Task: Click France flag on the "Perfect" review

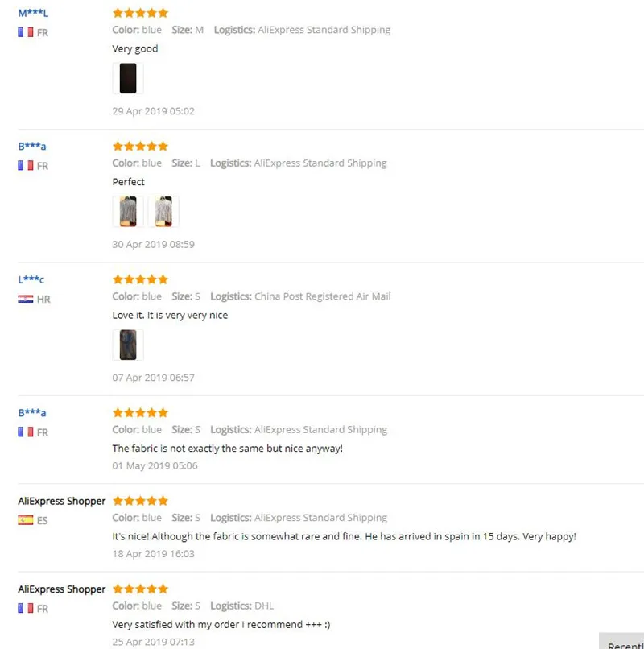Action: (x=25, y=166)
